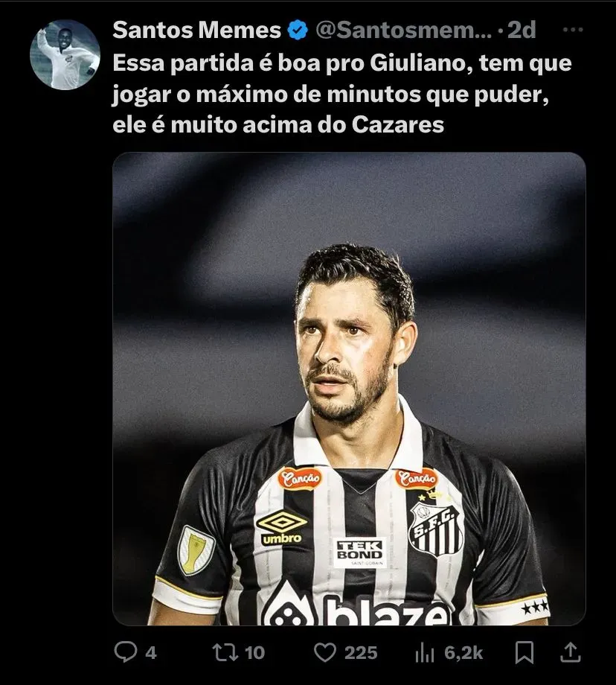Click the 10 reposts count
The image size is (616, 685).
pyautogui.click(x=254, y=653)
